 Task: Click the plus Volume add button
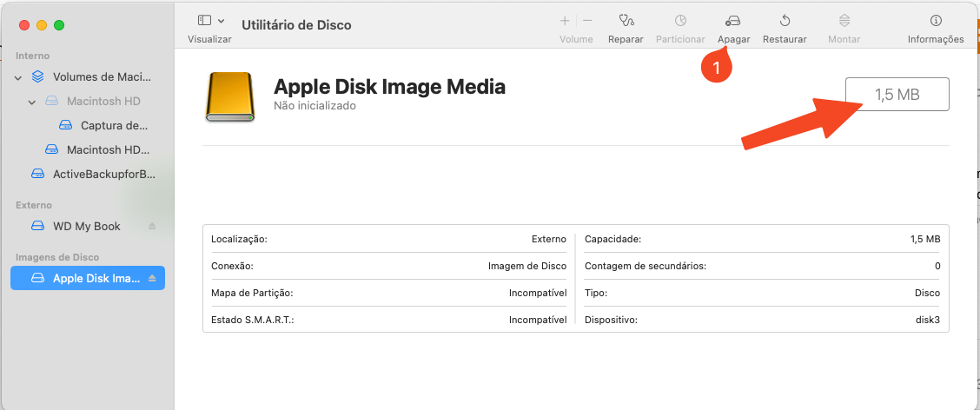coord(565,21)
